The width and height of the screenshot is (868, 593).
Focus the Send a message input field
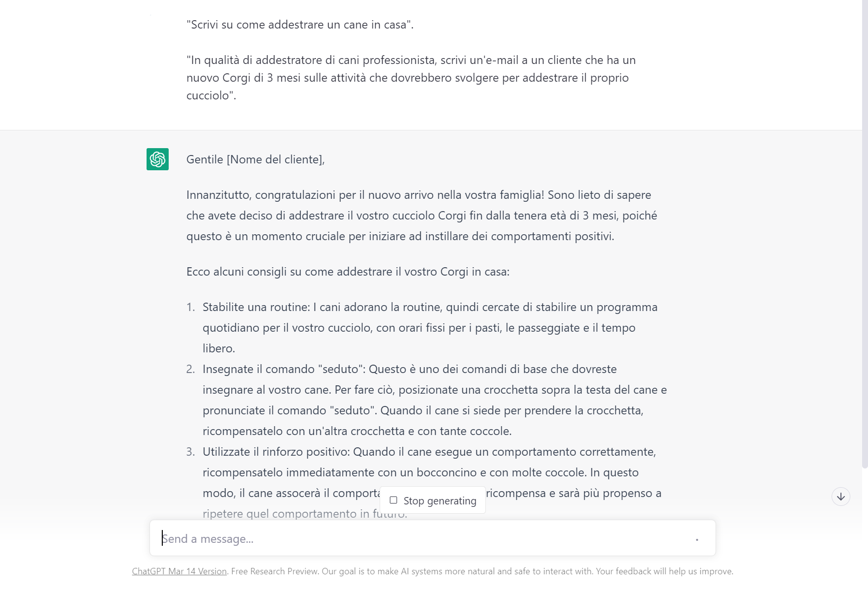[423, 539]
